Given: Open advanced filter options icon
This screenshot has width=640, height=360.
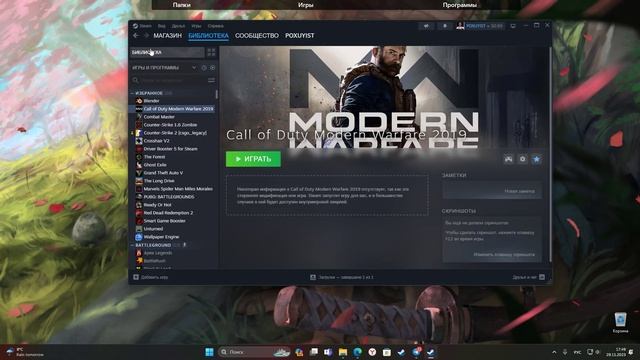Looking at the screenshot, I should click(x=211, y=80).
